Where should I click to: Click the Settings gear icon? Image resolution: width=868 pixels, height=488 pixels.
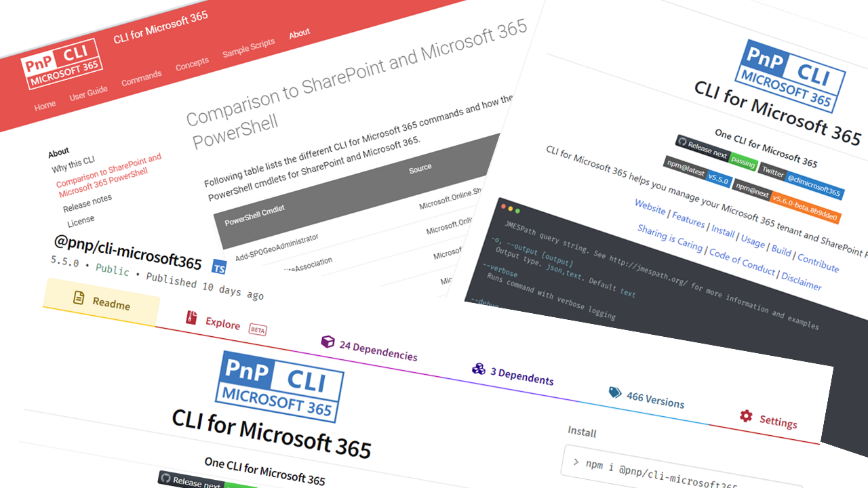point(746,415)
